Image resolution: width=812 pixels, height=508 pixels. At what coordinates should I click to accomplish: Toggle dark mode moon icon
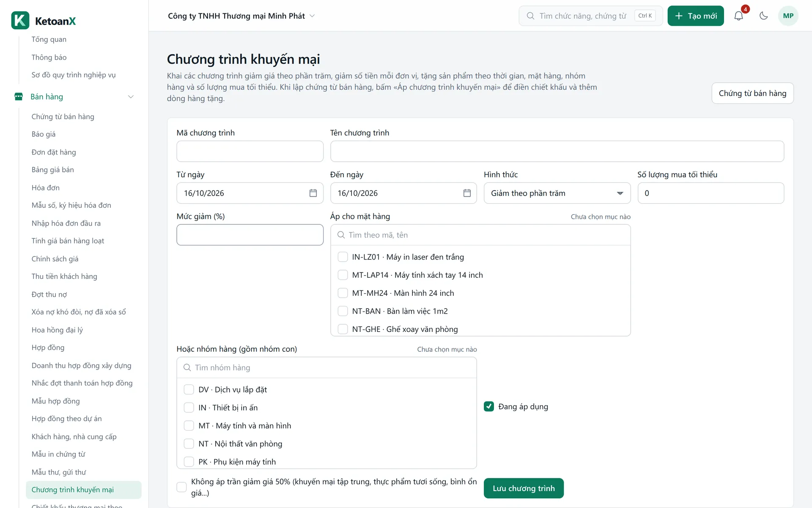pos(763,16)
